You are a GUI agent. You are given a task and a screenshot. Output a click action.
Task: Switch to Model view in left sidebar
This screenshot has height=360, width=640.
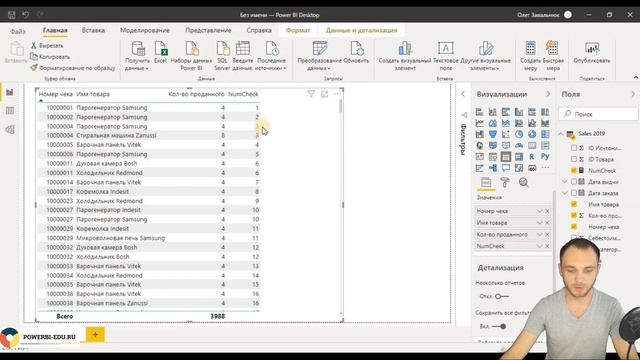click(10, 129)
